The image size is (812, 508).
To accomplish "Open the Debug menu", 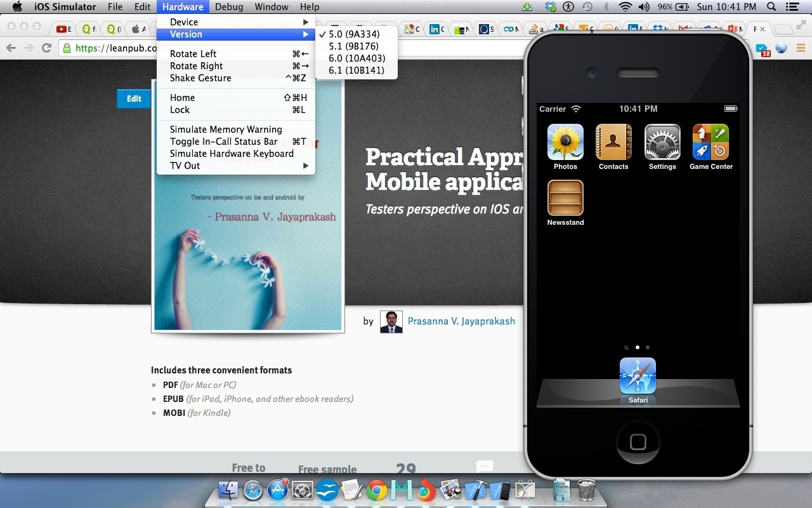I will [228, 7].
